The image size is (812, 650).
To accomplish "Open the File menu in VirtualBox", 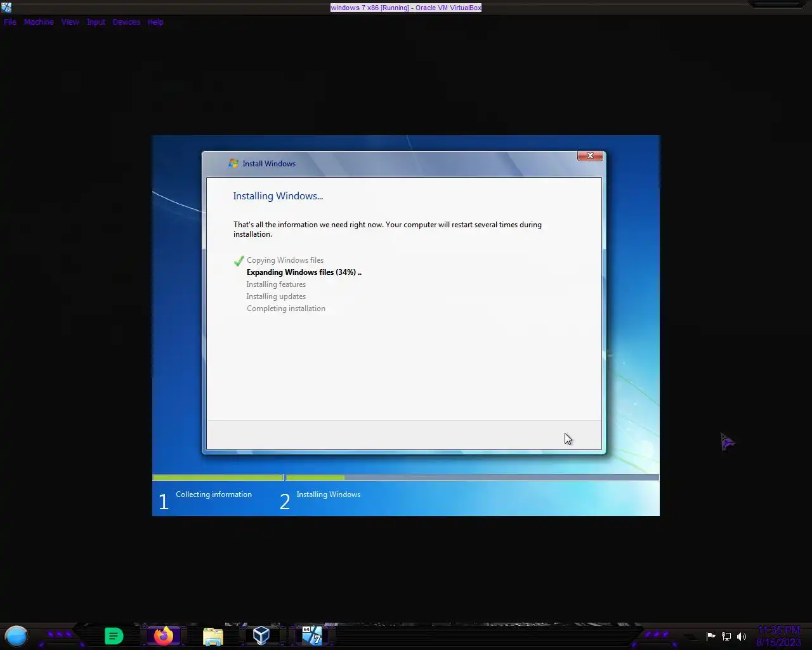I will pos(10,22).
